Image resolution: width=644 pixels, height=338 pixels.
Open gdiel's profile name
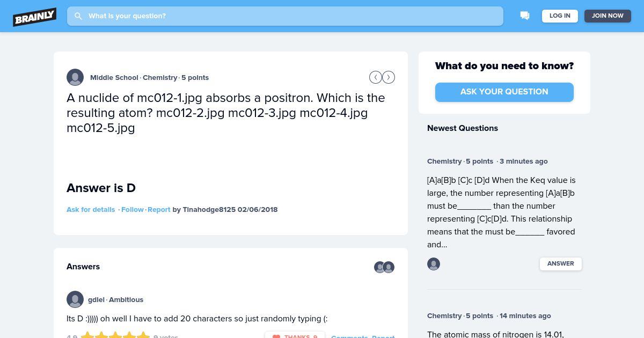pyautogui.click(x=96, y=300)
